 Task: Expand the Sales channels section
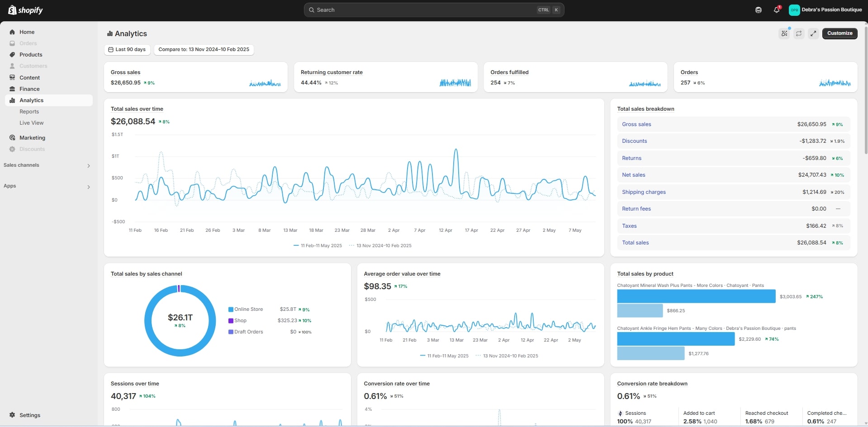pyautogui.click(x=88, y=166)
